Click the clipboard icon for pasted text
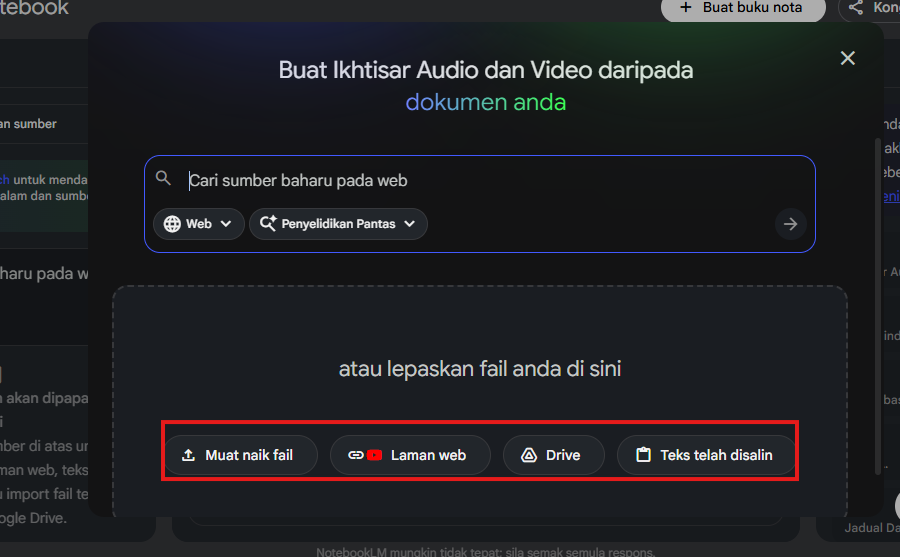 [643, 455]
